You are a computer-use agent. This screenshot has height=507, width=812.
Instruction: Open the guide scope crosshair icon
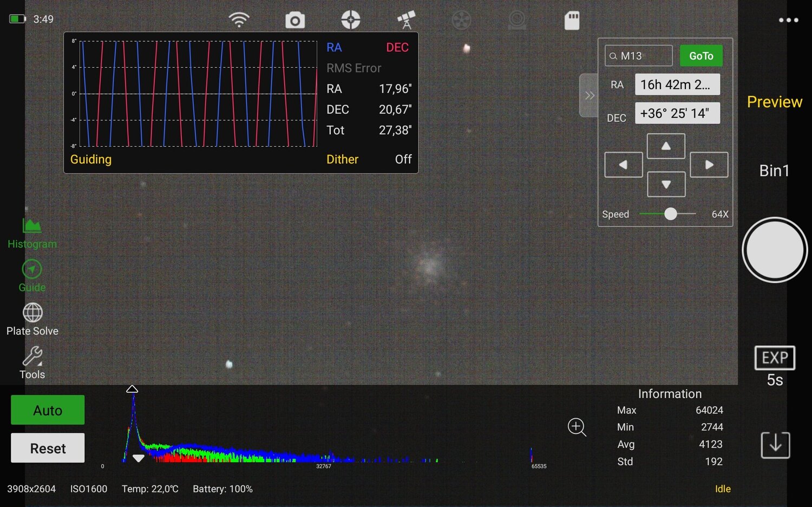[x=350, y=19]
